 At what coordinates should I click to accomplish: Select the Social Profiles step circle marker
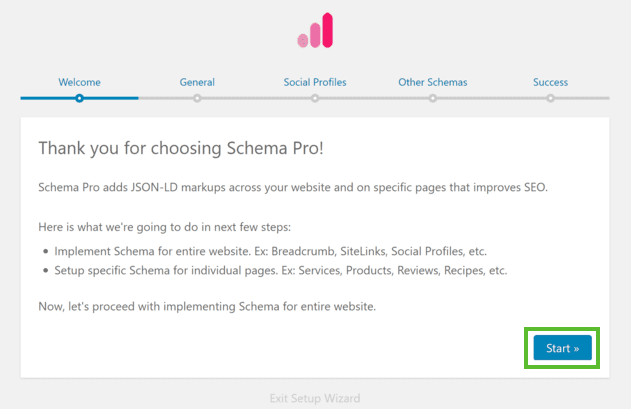315,98
